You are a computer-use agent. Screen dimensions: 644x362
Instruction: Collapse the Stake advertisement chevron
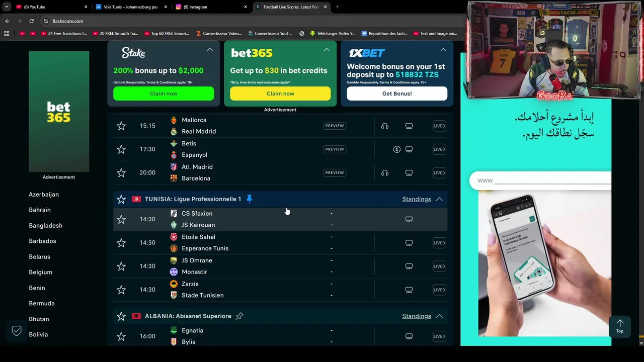tap(210, 50)
